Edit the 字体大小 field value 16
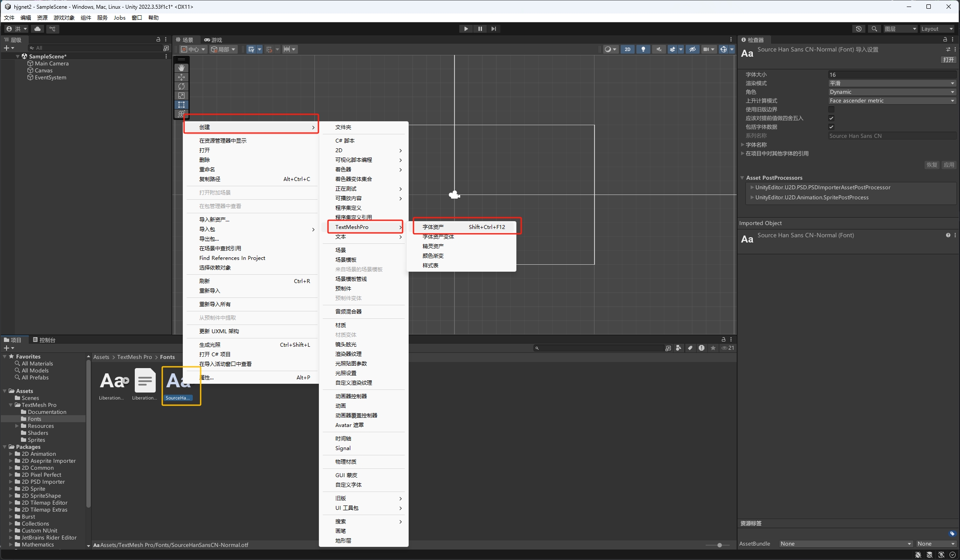The image size is (960, 560). pyautogui.click(x=892, y=75)
